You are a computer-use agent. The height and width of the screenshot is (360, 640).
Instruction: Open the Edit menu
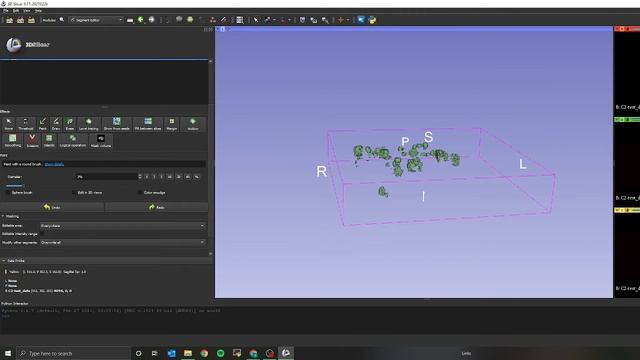[x=16, y=11]
